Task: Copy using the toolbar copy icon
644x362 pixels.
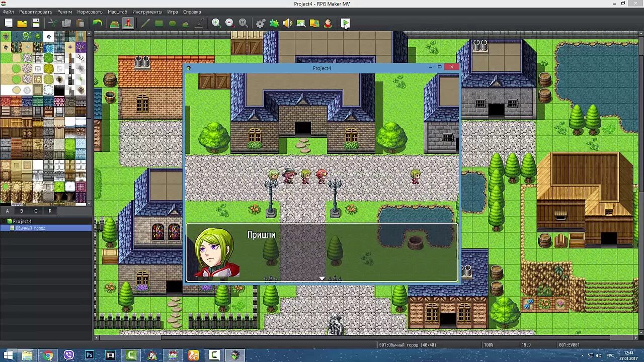Action: click(66, 23)
